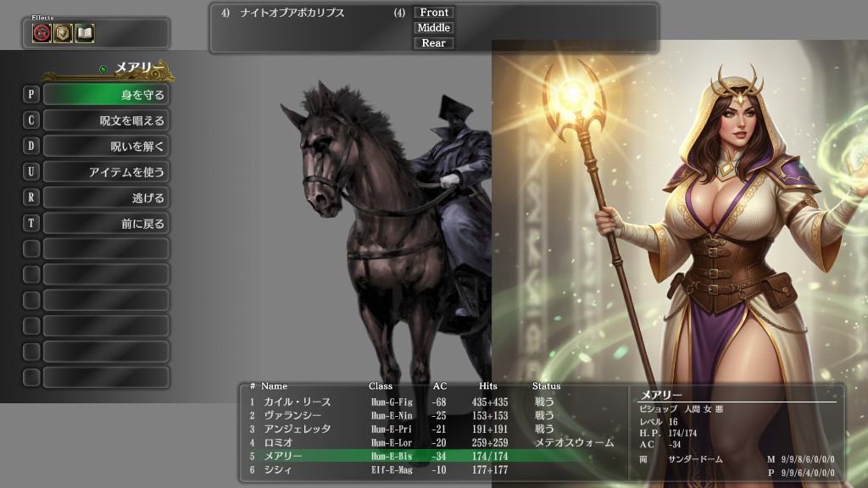Click the green orb beside メアリー
Viewport: 868px width, 488px height.
click(x=103, y=69)
